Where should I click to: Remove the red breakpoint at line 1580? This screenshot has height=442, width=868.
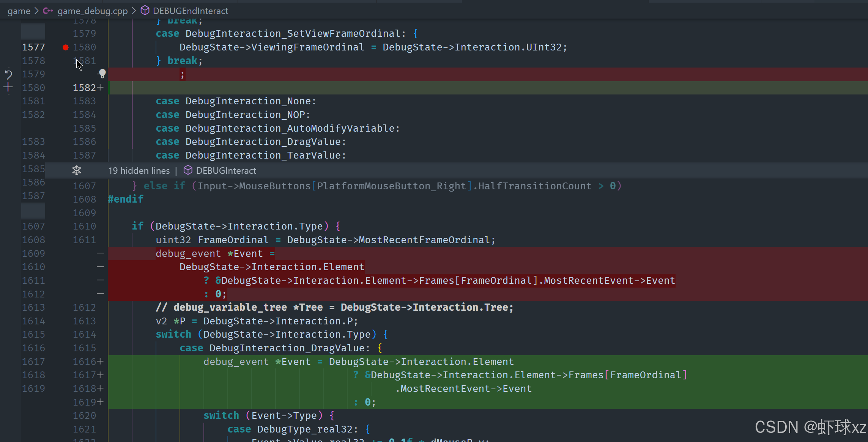pyautogui.click(x=66, y=47)
